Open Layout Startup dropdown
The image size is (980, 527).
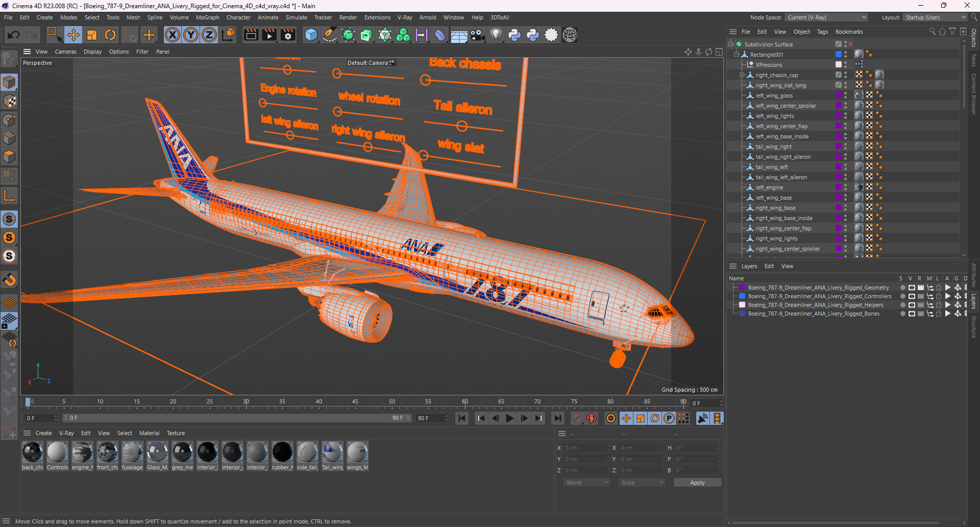tap(935, 17)
